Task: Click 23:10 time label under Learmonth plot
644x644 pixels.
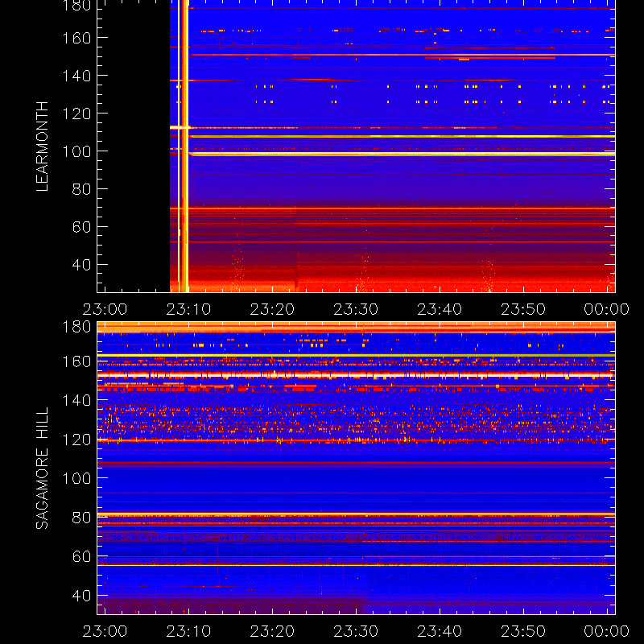Action: pyautogui.click(x=188, y=309)
